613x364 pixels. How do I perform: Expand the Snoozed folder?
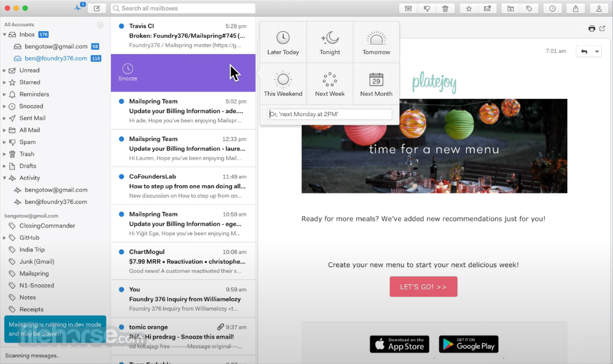[5, 106]
